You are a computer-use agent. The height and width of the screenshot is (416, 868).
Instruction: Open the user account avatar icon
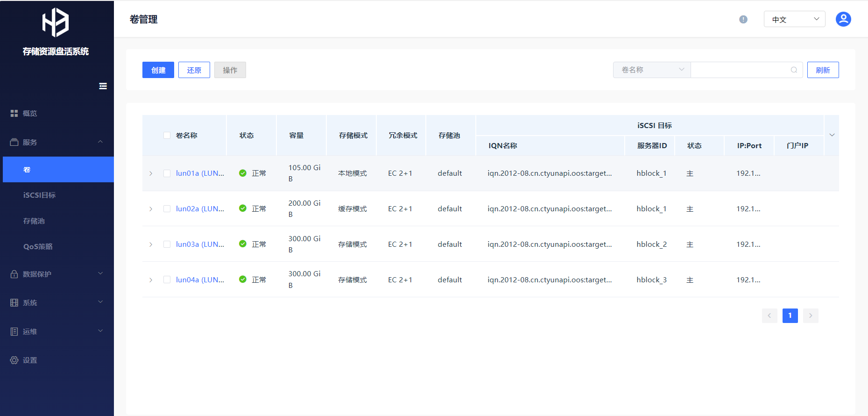(x=843, y=19)
